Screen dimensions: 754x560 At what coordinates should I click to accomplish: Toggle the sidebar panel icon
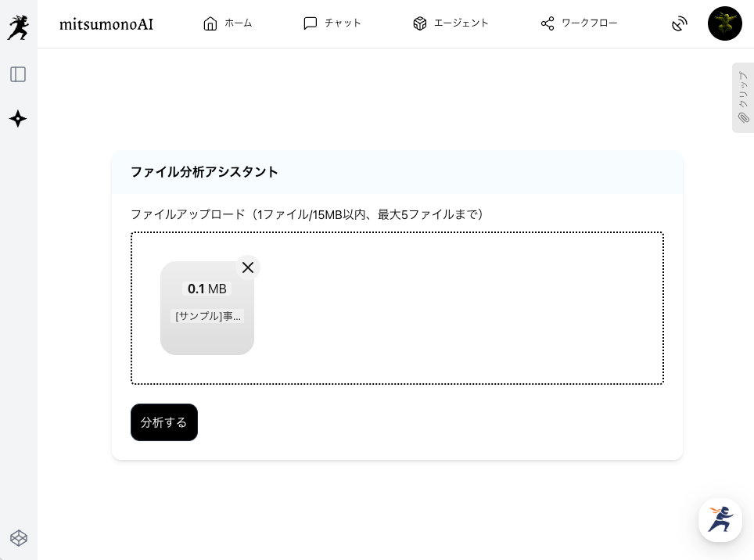(x=18, y=74)
